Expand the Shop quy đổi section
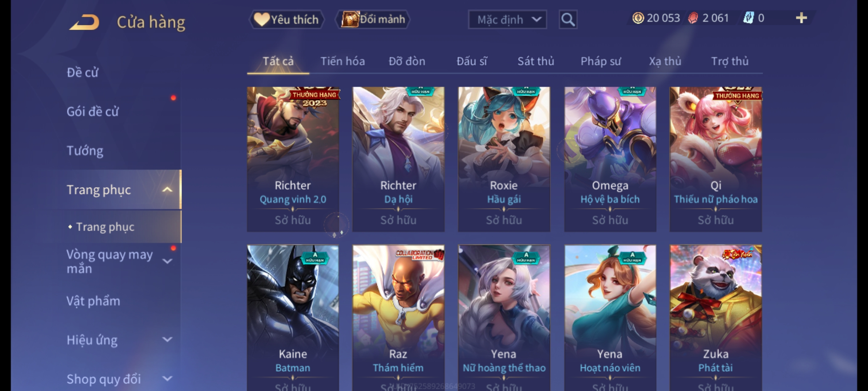The image size is (868, 391). point(167,379)
